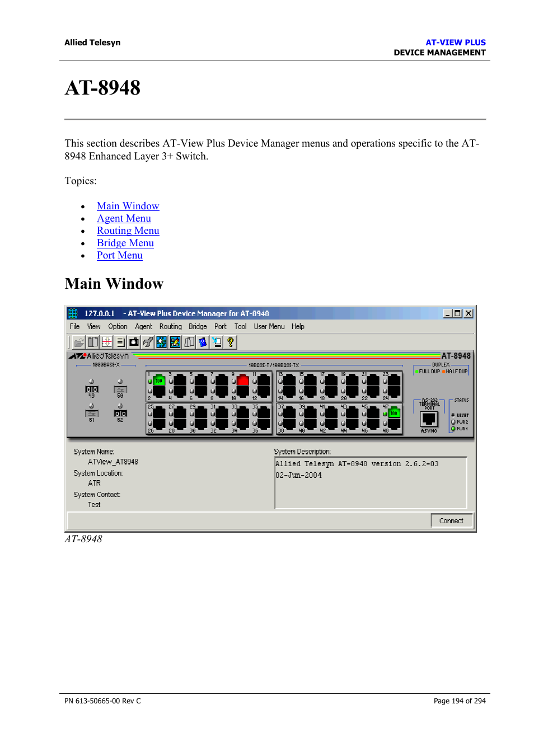Open the Bridge menu
This screenshot has width=534, height=756.
tap(198, 326)
